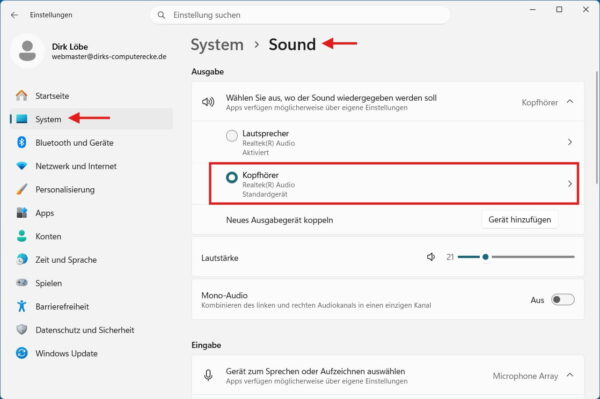Screen dimensions: 600x399
Task: Open Apps settings
Action: pyautogui.click(x=91, y=213)
